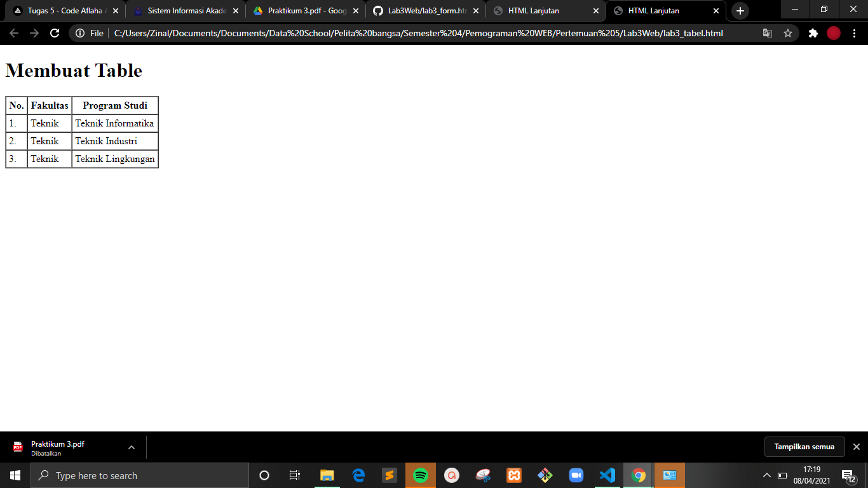This screenshot has height=488, width=868.
Task: Expand the Praktikum 3.pdf download chevron
Action: tap(132, 447)
